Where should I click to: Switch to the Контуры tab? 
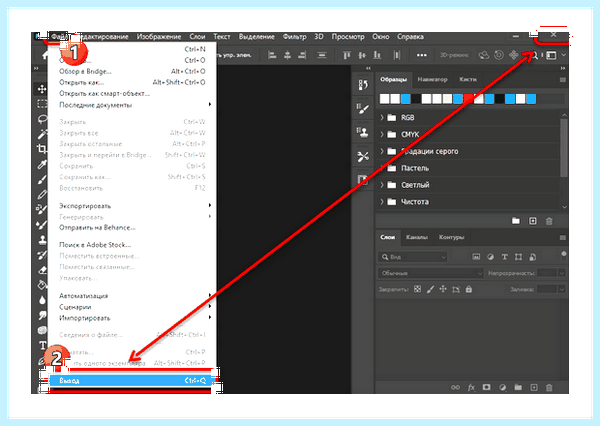(451, 237)
